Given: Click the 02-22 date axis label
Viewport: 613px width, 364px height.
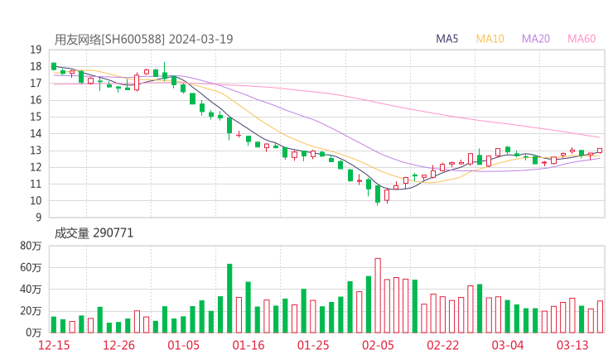Looking at the screenshot, I should [x=442, y=345].
